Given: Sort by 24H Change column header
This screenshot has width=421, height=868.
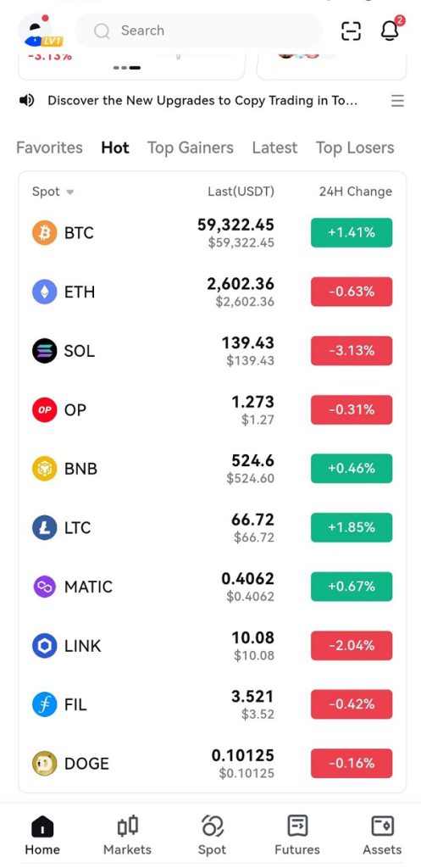Looking at the screenshot, I should pos(355,192).
